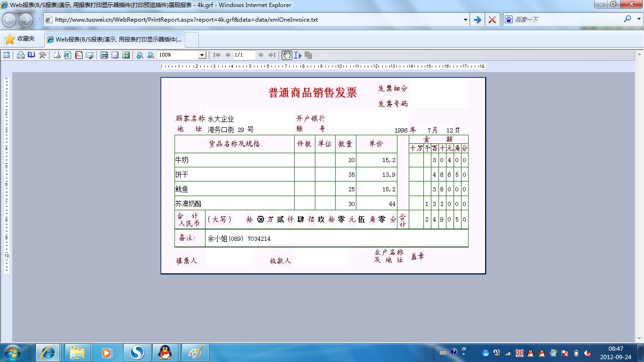Toggle the text select cursor tool
Viewport: 644px width, 362px height.
pos(297,55)
